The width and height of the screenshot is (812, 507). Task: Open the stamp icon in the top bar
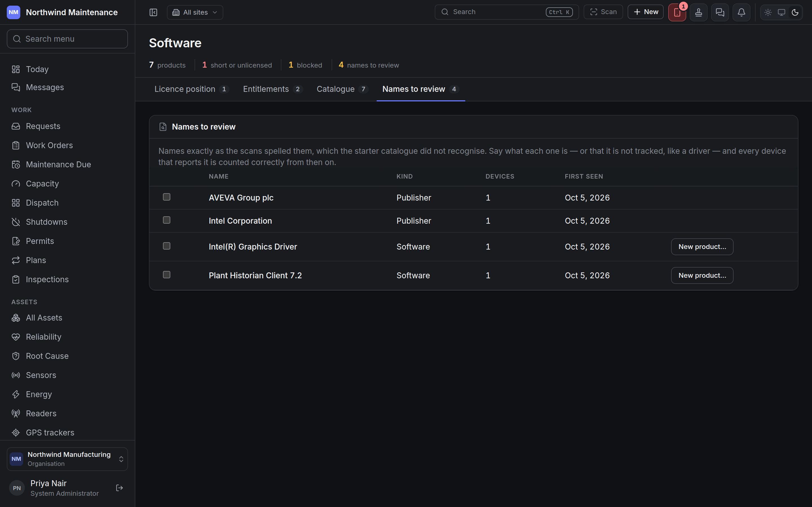tap(699, 12)
